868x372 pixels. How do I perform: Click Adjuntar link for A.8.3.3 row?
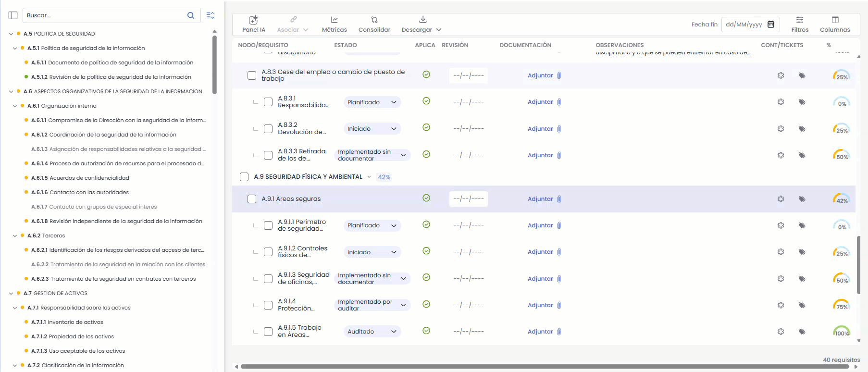[x=540, y=155]
